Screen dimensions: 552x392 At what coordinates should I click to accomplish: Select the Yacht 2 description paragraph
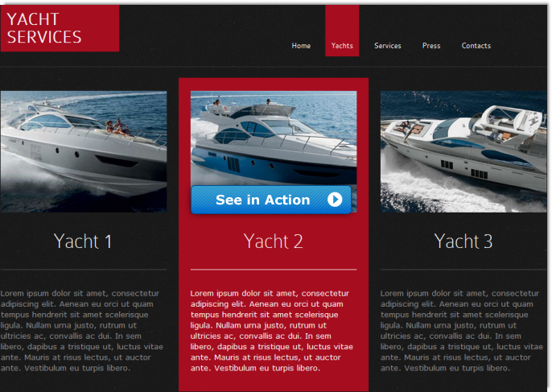pyautogui.click(x=272, y=330)
